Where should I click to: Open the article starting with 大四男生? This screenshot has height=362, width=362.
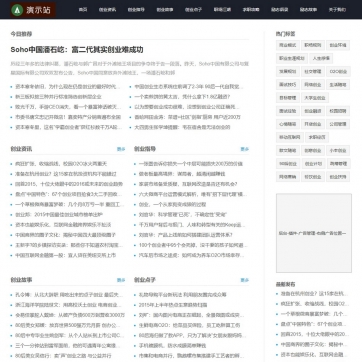point(182,127)
